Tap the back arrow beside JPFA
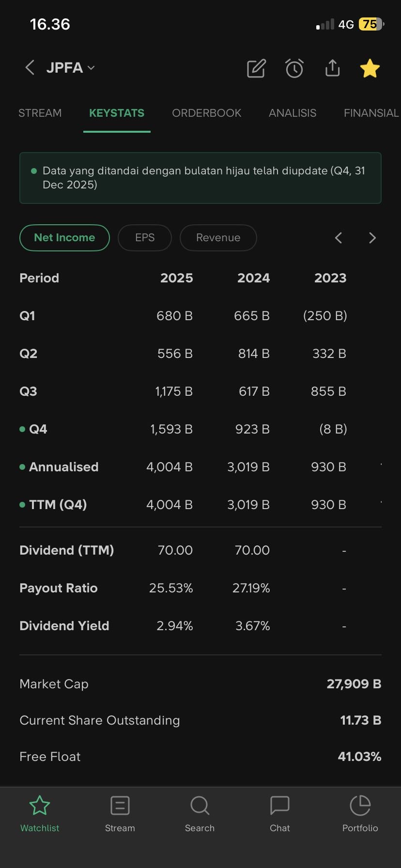 click(x=30, y=68)
